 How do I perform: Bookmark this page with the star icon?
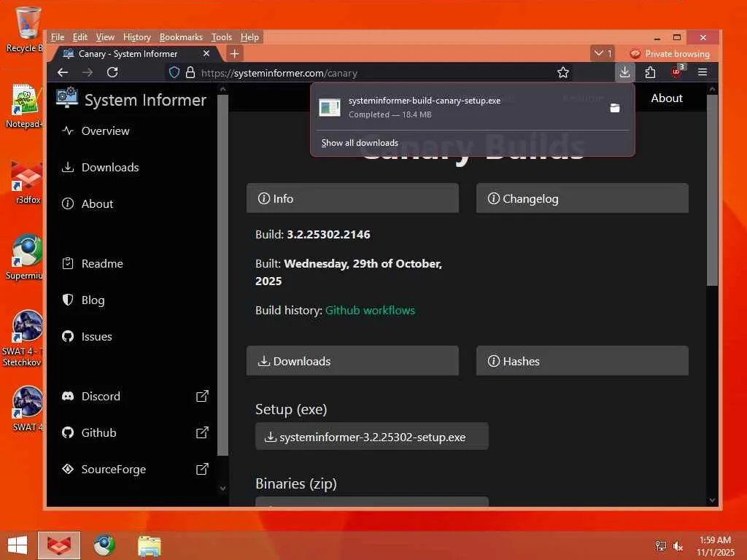coord(562,72)
